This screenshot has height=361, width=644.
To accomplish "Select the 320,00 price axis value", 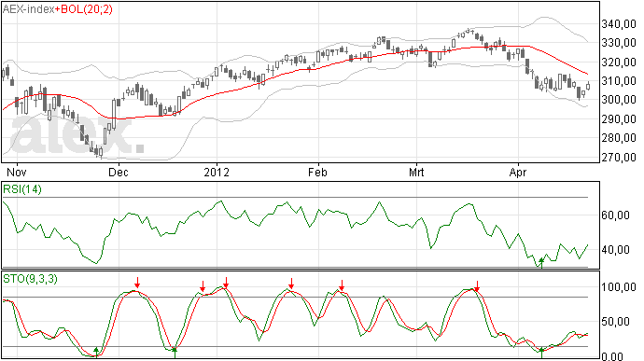I will tap(619, 62).
